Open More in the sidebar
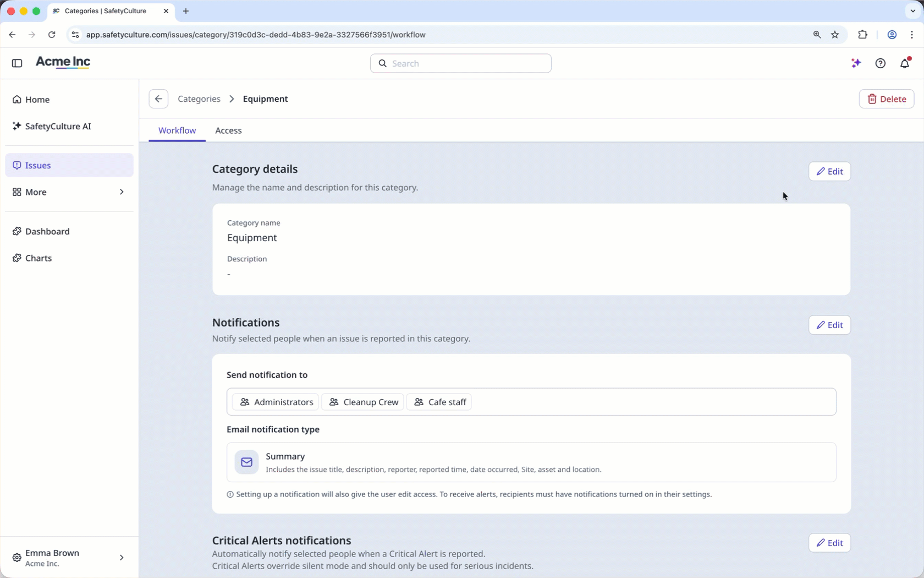The height and width of the screenshot is (578, 924). 69,192
